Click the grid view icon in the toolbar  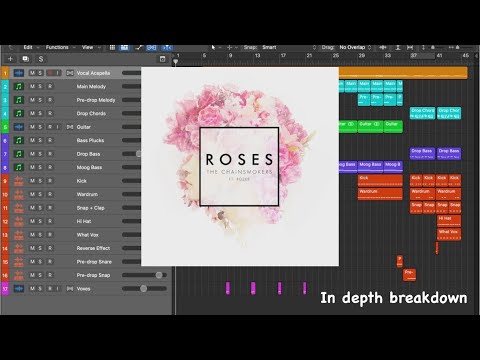point(112,47)
